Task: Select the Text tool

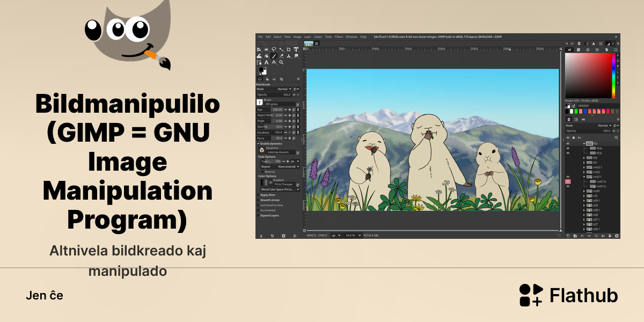Action: [x=266, y=62]
